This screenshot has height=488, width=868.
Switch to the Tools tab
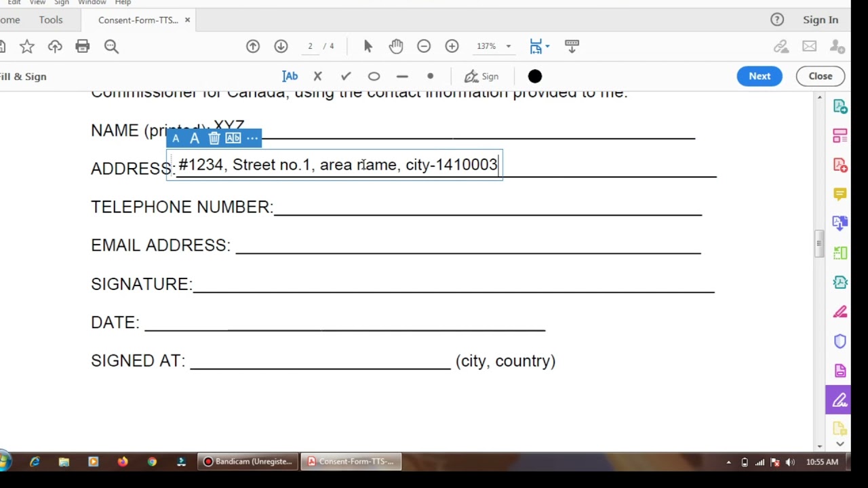point(51,20)
